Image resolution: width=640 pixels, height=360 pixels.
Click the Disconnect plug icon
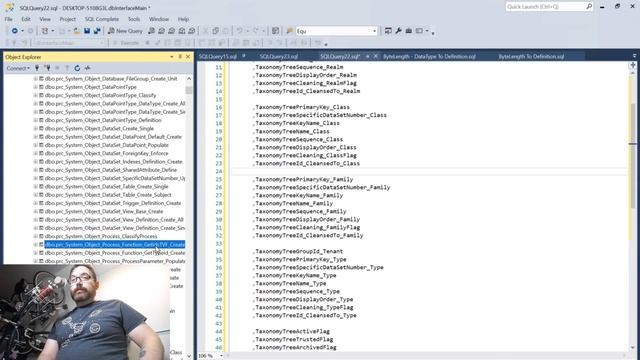[47, 68]
